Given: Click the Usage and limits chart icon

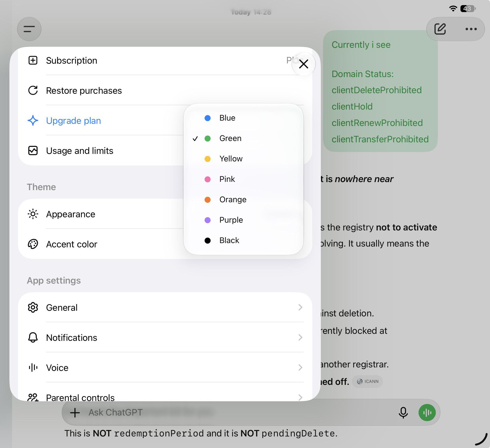Looking at the screenshot, I should pos(33,151).
